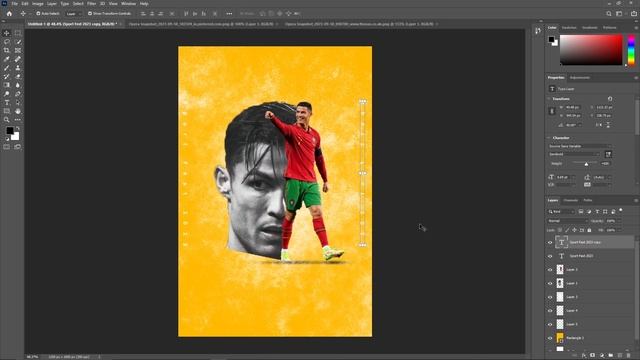
Task: Open the Opacity slider dropdown arrow
Action: pos(619,221)
